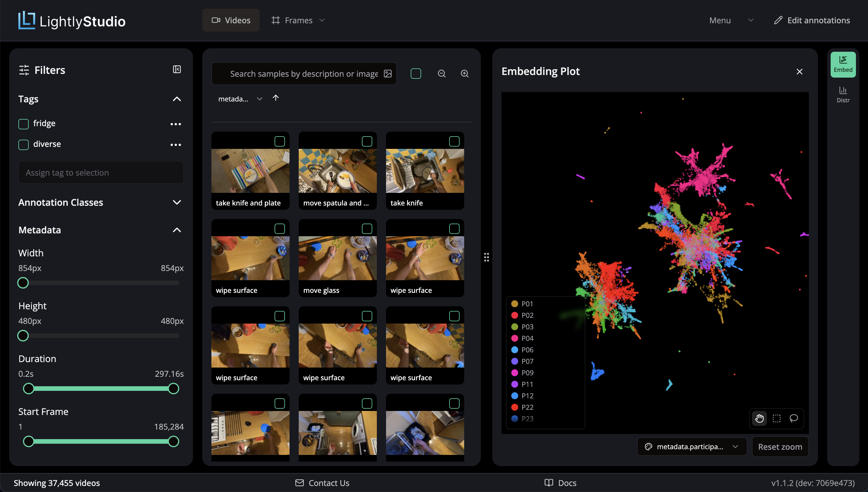
Task: Click the sample search input field
Action: tap(304, 74)
